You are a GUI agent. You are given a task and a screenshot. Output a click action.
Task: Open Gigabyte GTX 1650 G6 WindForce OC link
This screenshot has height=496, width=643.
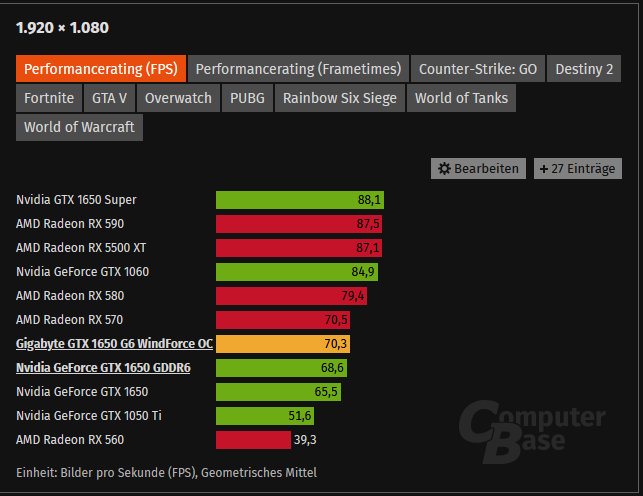click(114, 344)
